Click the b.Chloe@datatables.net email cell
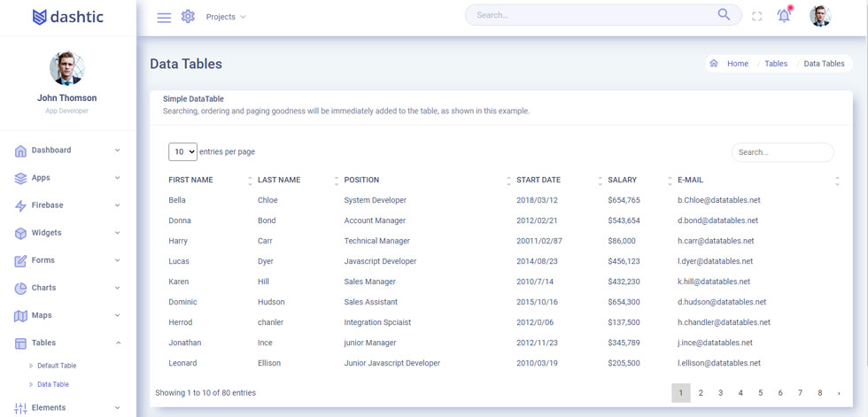The height and width of the screenshot is (417, 868). click(719, 200)
